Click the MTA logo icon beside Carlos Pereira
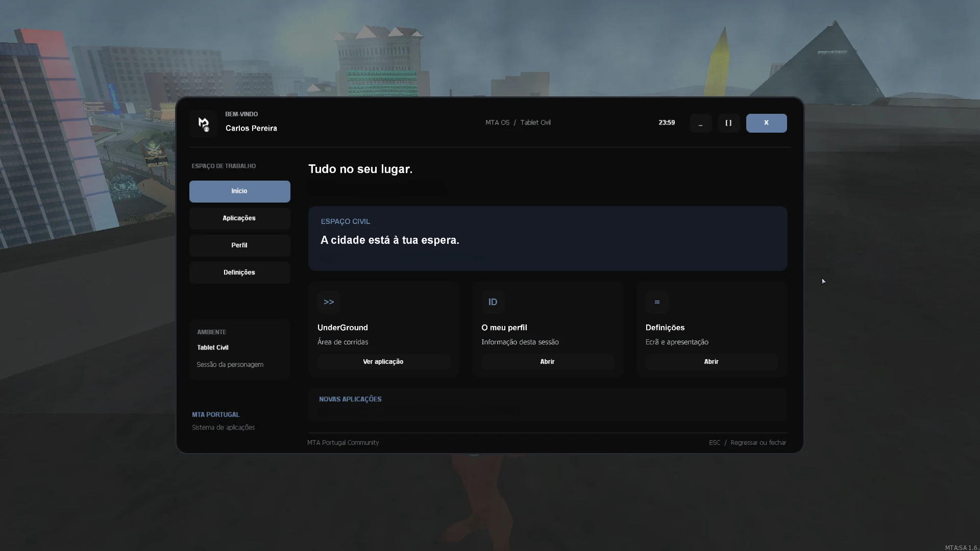 coord(203,123)
